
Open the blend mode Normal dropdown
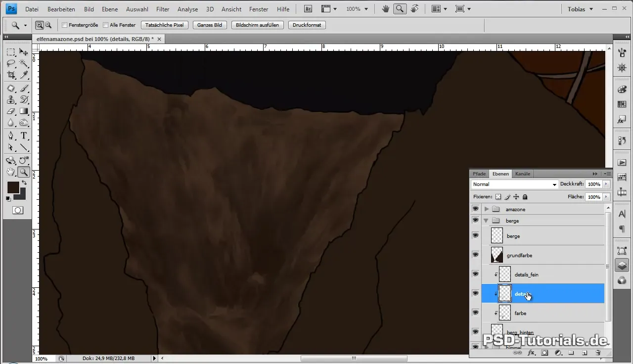tap(514, 184)
